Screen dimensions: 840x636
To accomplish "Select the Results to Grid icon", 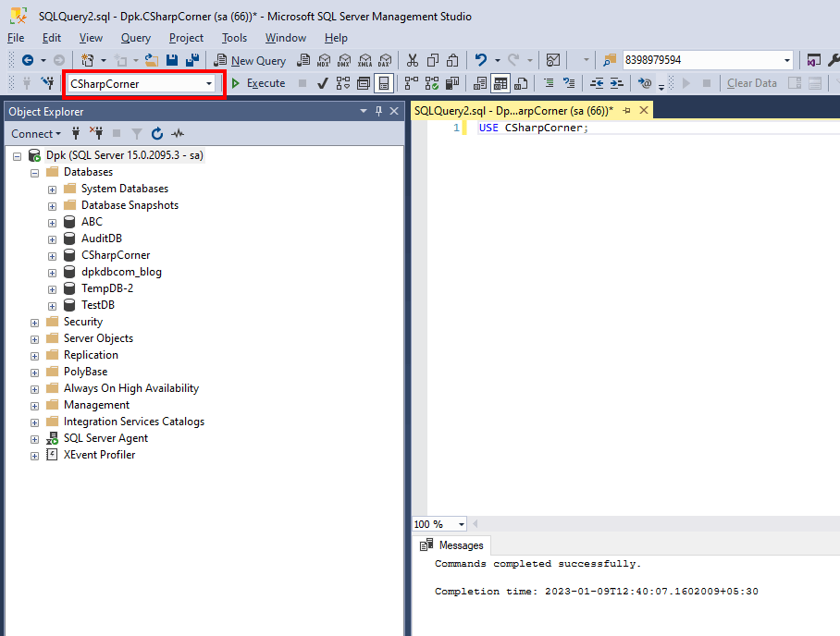I will click(x=500, y=83).
